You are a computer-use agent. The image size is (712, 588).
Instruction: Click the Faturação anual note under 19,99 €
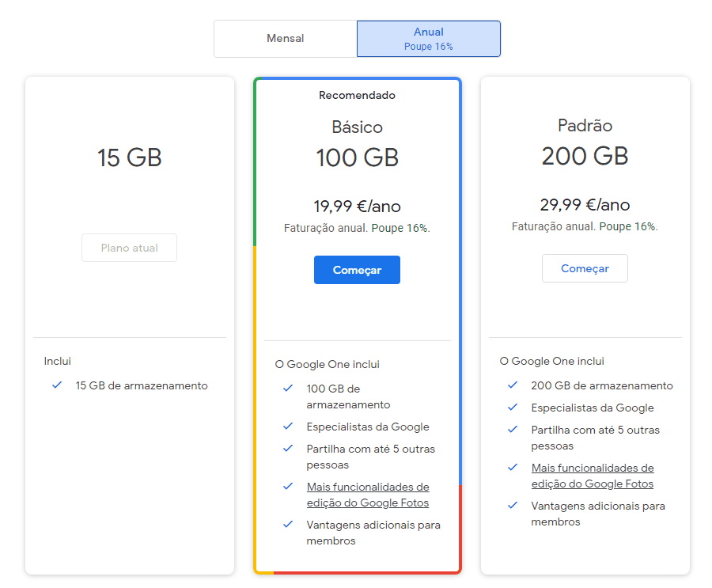coord(357,228)
